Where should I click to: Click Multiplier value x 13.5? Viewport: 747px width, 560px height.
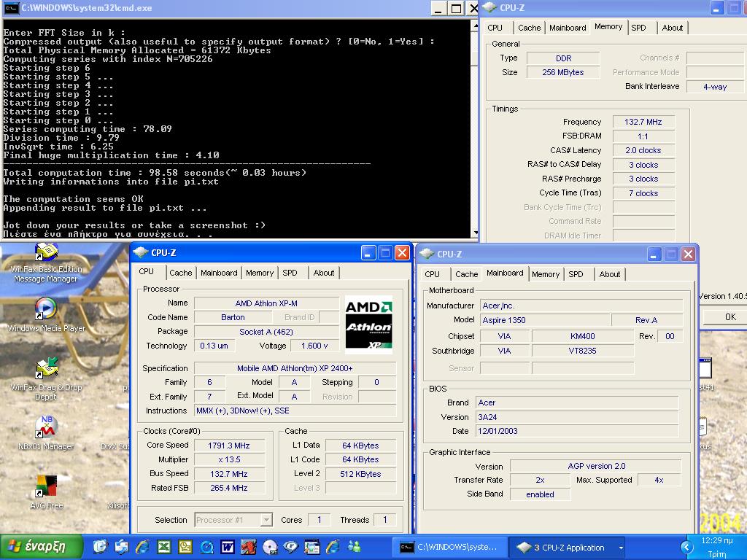229,459
